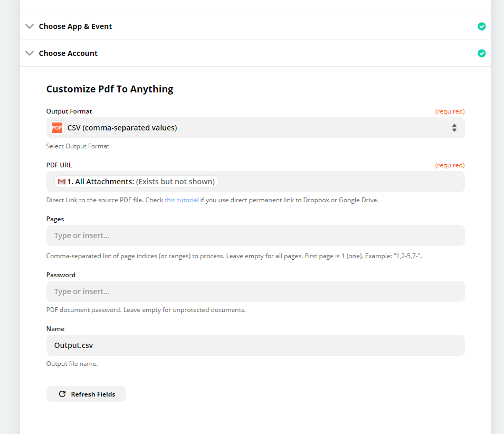Click green checkmark beside Choose App & Event
This screenshot has width=504, height=434.
tap(481, 26)
